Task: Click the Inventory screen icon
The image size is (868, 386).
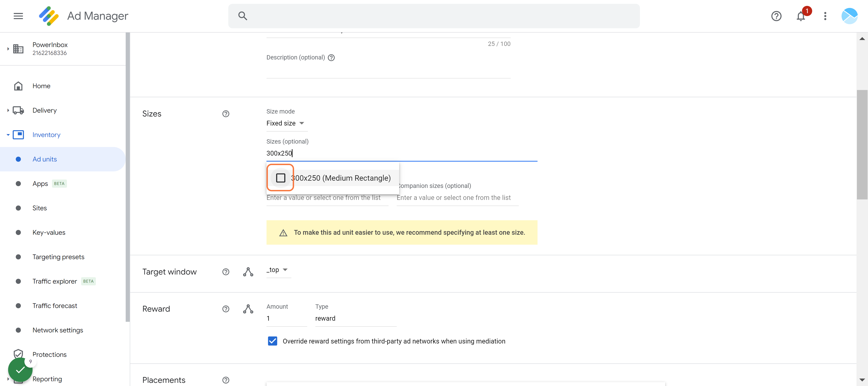Action: 18,135
